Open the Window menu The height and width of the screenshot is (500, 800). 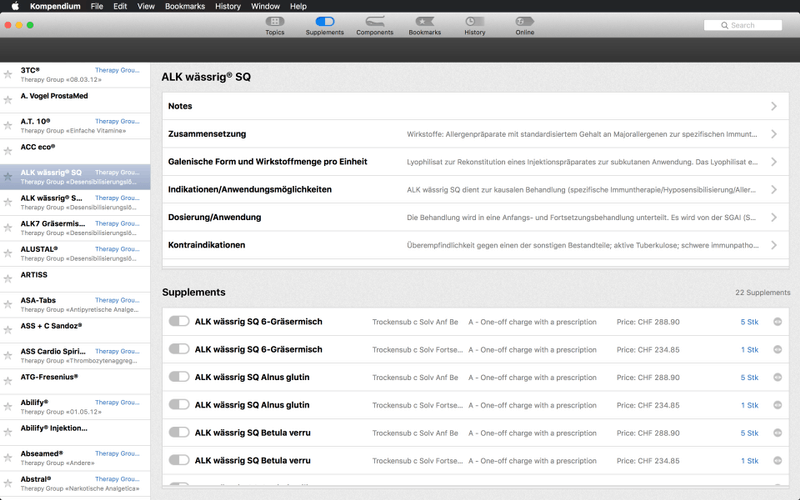point(265,6)
